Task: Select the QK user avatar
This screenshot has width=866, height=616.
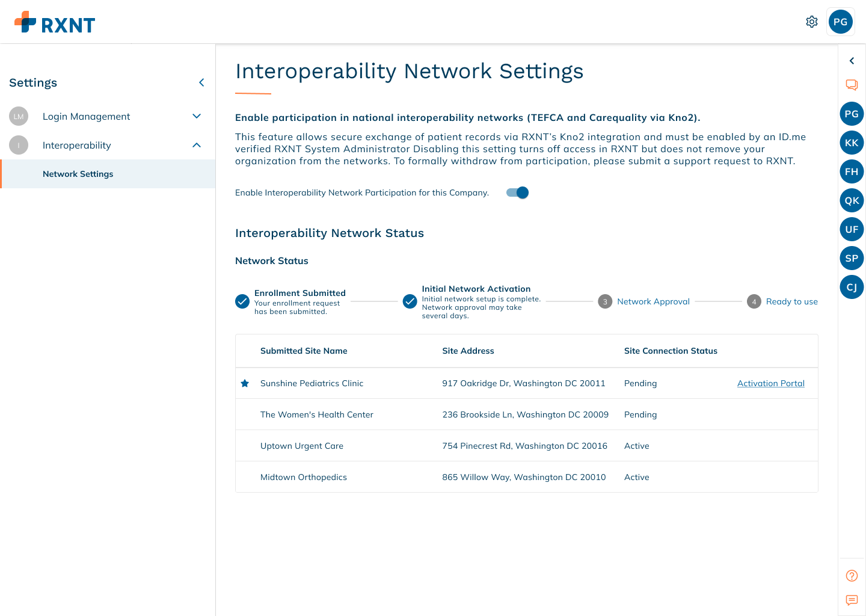Action: pos(852,200)
